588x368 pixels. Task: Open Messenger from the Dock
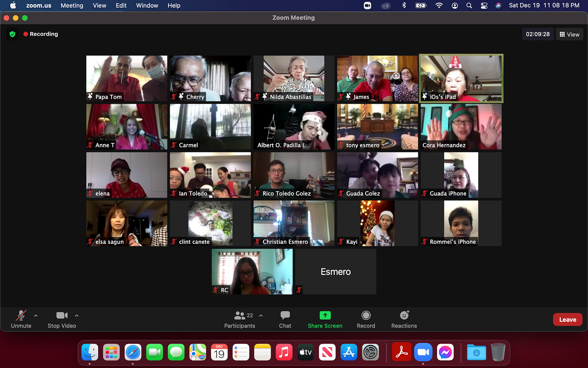445,353
